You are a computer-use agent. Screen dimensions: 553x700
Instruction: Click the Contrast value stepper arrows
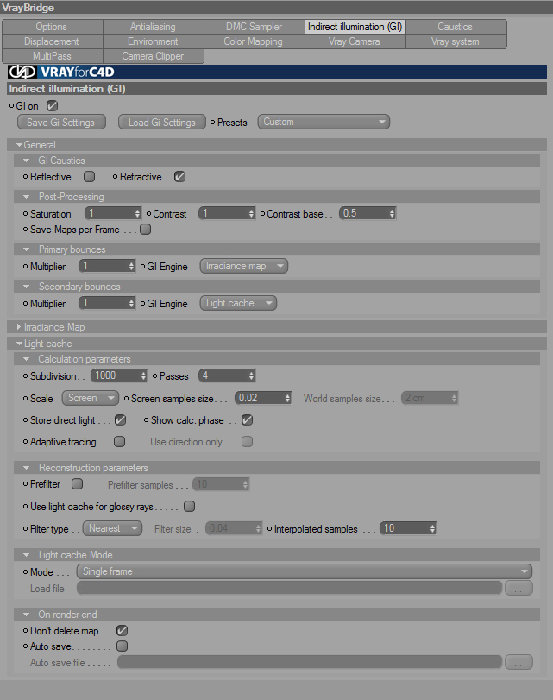point(251,213)
